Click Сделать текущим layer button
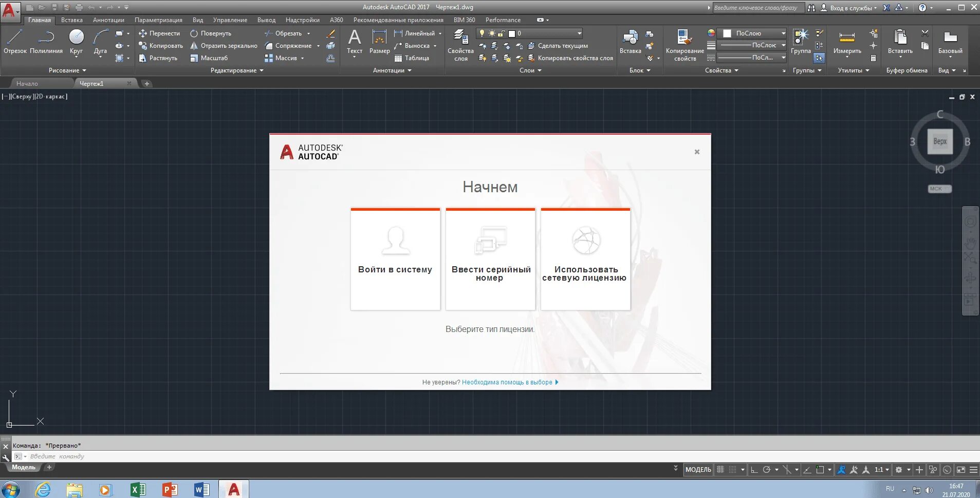The width and height of the screenshot is (980, 498). click(x=558, y=46)
